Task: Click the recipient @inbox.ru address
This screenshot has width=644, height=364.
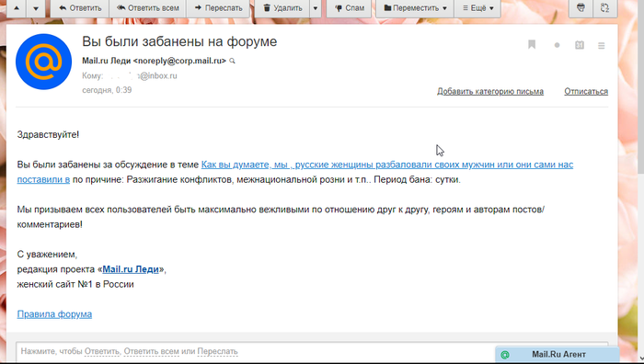Action: pyautogui.click(x=157, y=76)
